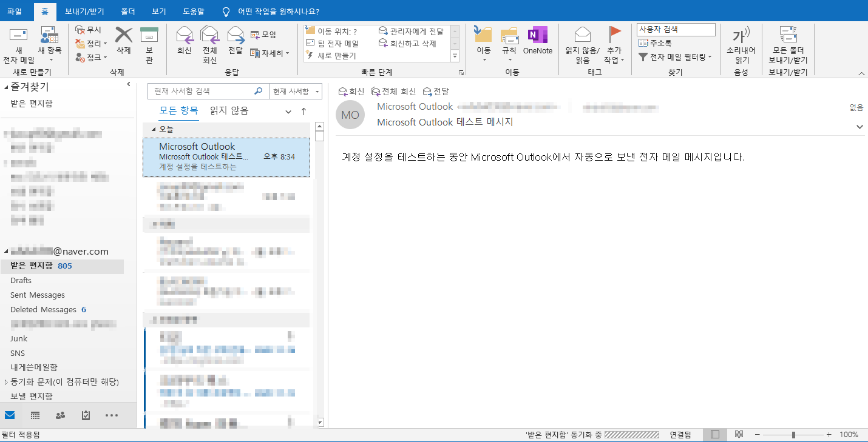Open 자세히 more respond options dropdown

[x=270, y=53]
